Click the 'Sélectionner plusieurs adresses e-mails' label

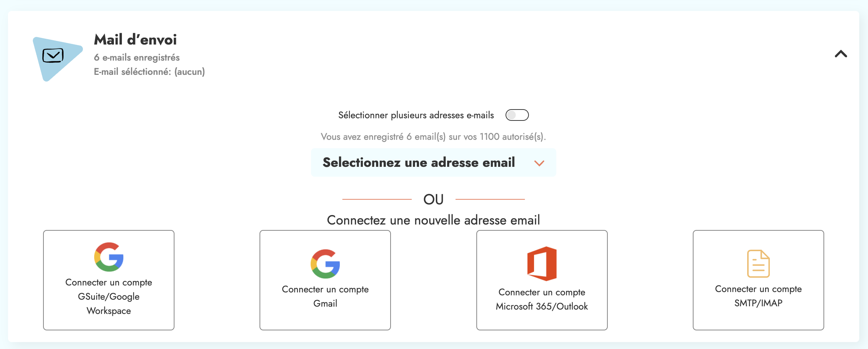pyautogui.click(x=416, y=115)
